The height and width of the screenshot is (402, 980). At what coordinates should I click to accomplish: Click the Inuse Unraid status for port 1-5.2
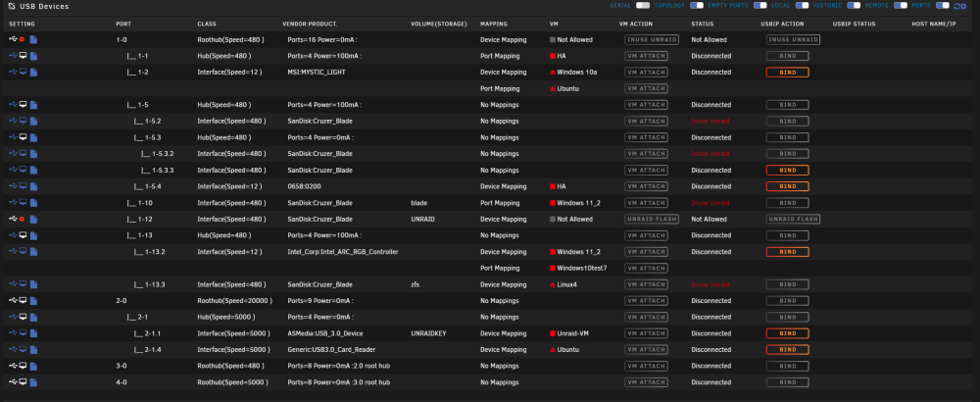[710, 121]
